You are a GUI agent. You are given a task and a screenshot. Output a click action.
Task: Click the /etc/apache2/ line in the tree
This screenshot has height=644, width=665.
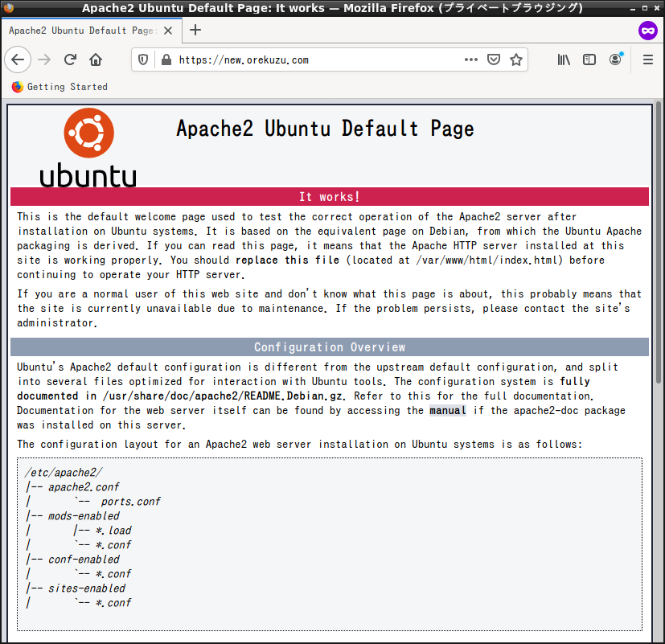click(x=64, y=473)
